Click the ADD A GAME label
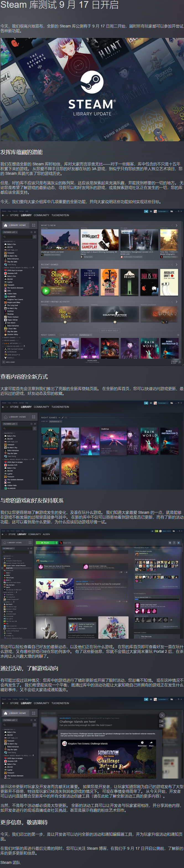 [10, 362]
